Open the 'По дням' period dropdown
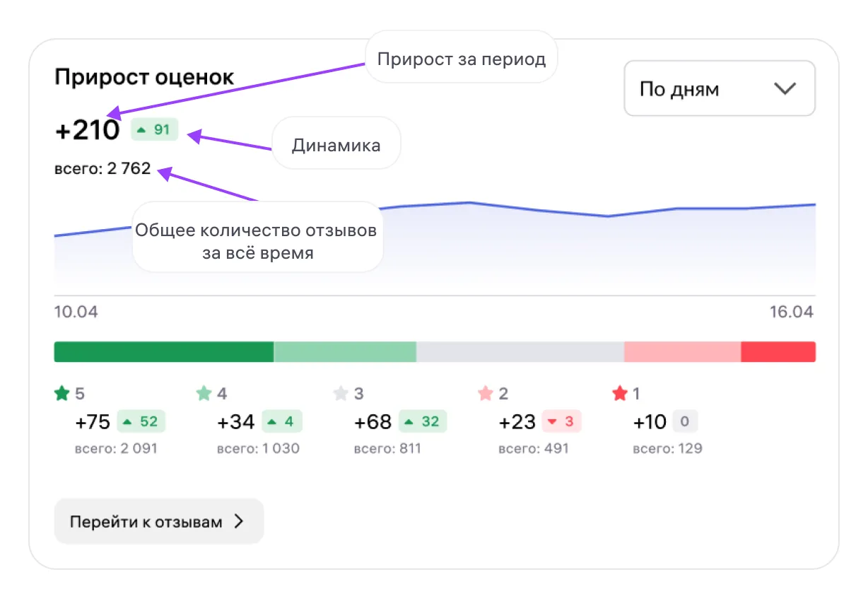Image resolution: width=868 pixels, height=608 pixels. (x=719, y=89)
